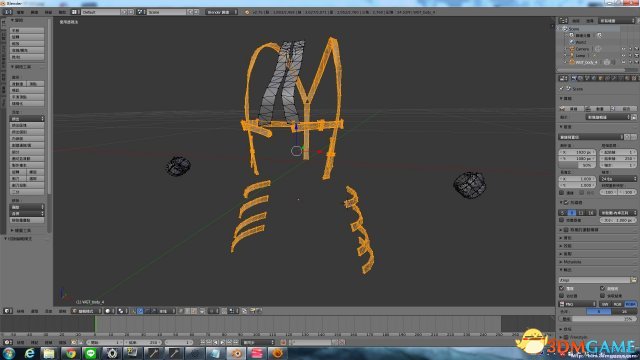Toggle viewport visibility eye for Lamp
This screenshot has width=640, height=360.
pyautogui.click(x=623, y=56)
